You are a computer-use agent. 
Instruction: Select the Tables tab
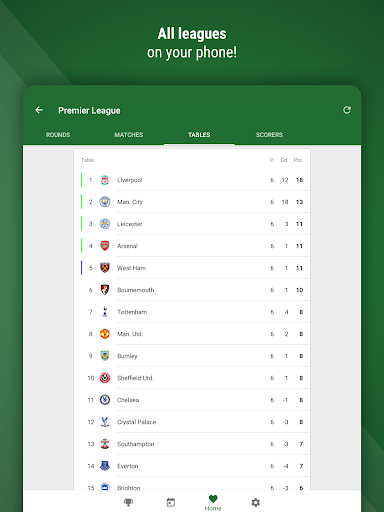199,135
